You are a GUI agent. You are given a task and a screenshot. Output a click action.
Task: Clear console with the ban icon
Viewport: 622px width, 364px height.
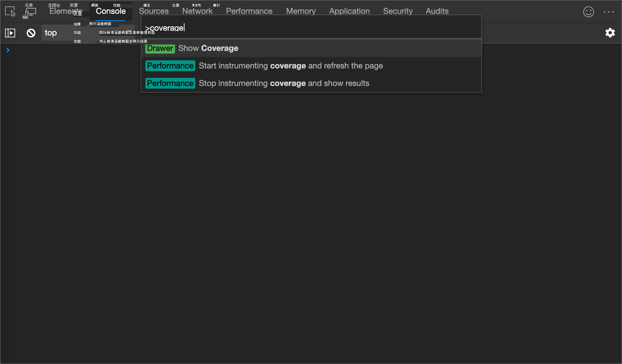tap(31, 33)
